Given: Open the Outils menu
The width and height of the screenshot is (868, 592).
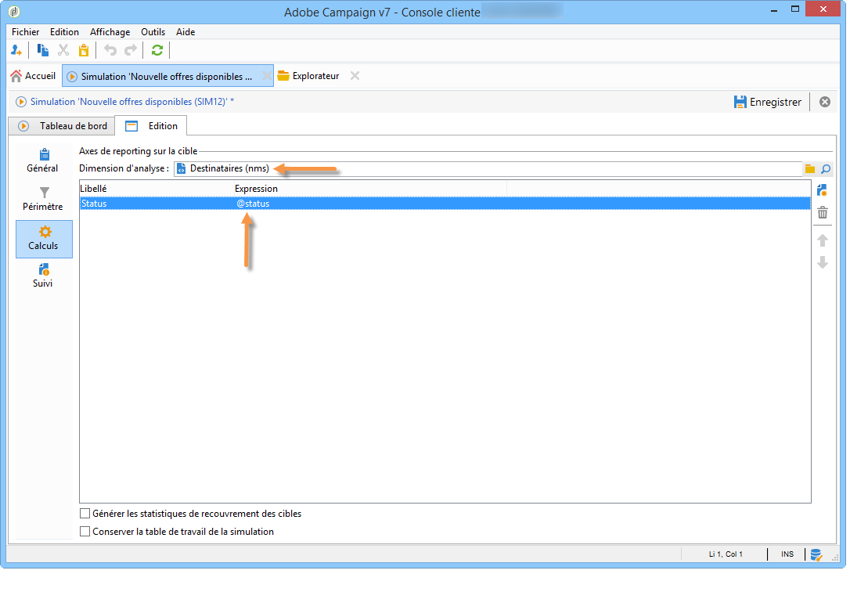Looking at the screenshot, I should pos(153,32).
